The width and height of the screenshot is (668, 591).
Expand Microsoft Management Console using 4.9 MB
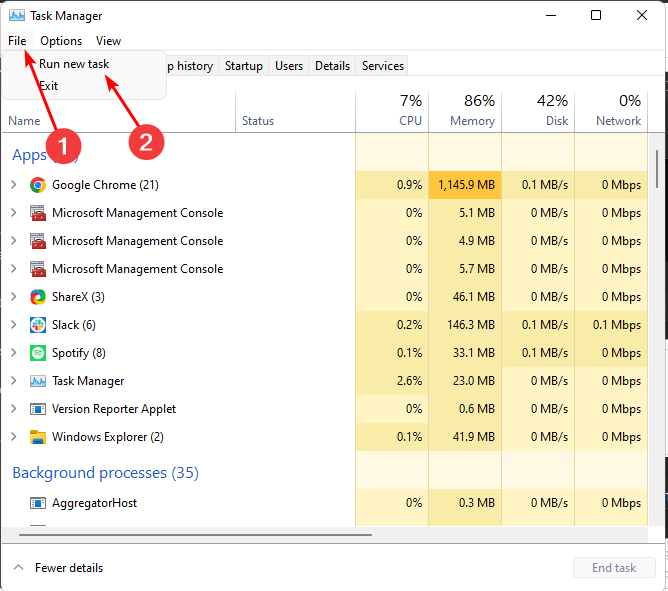[x=14, y=241]
